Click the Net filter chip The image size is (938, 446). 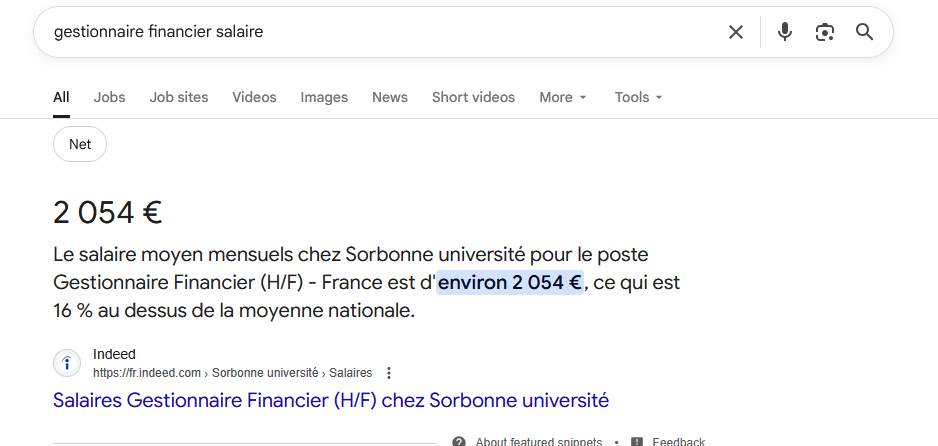pos(80,144)
